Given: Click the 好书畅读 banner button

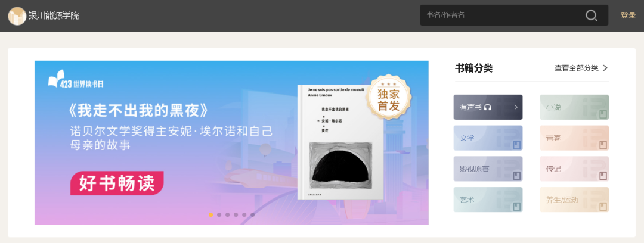Looking at the screenshot, I should pyautogui.click(x=117, y=183).
